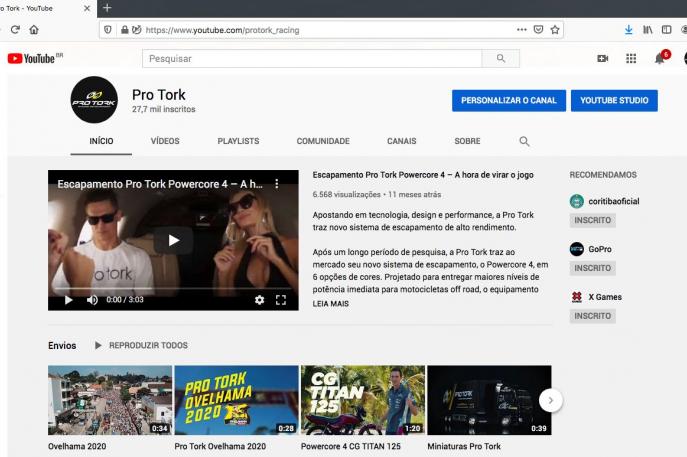Click the GoPro channel avatar icon

577,249
